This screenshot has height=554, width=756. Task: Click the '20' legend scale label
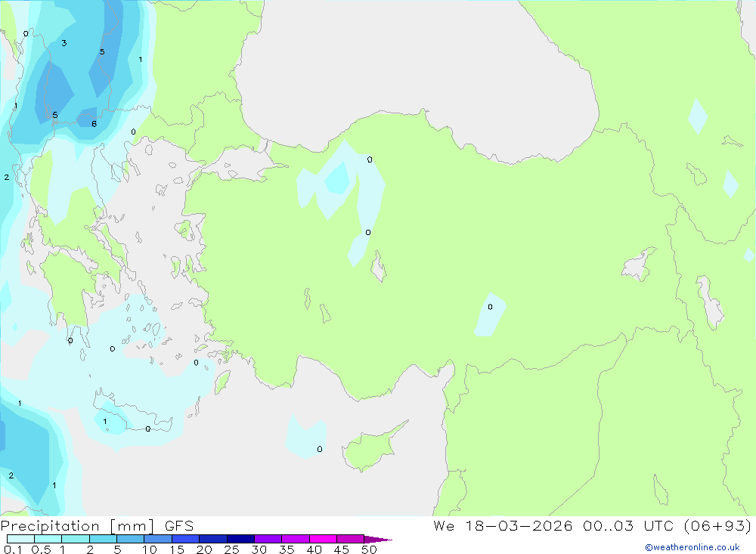204,549
